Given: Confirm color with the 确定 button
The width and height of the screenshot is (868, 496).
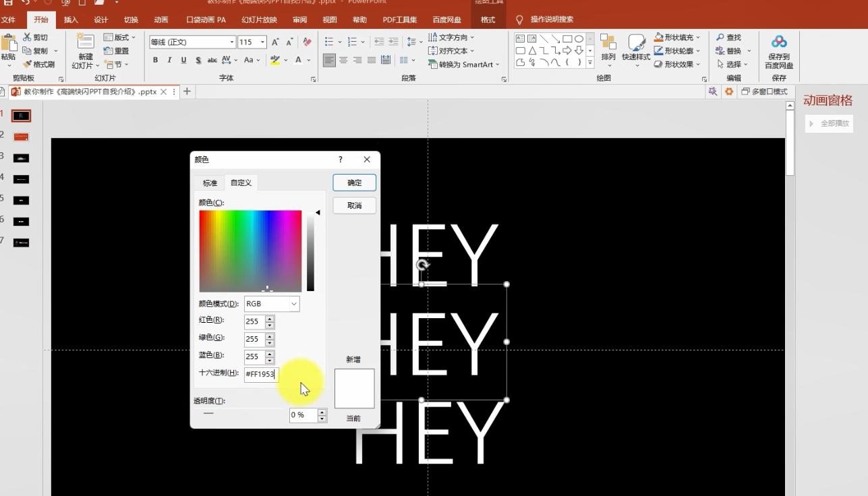Looking at the screenshot, I should 353,183.
